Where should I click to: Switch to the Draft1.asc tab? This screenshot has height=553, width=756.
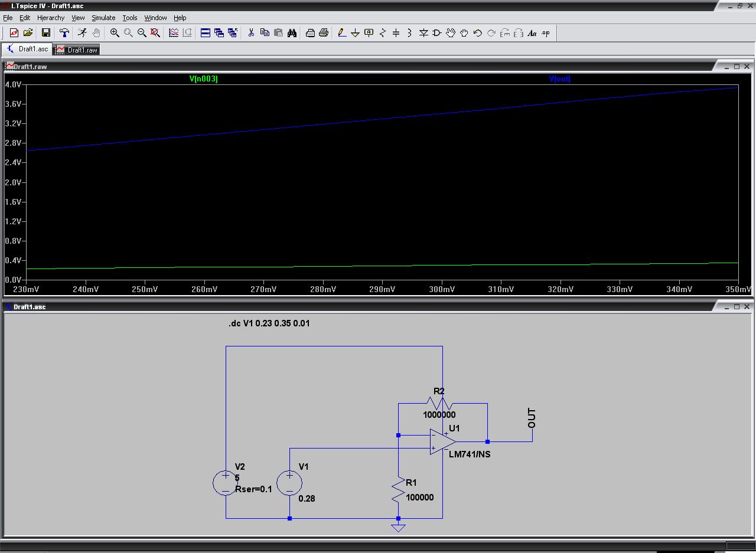click(27, 50)
